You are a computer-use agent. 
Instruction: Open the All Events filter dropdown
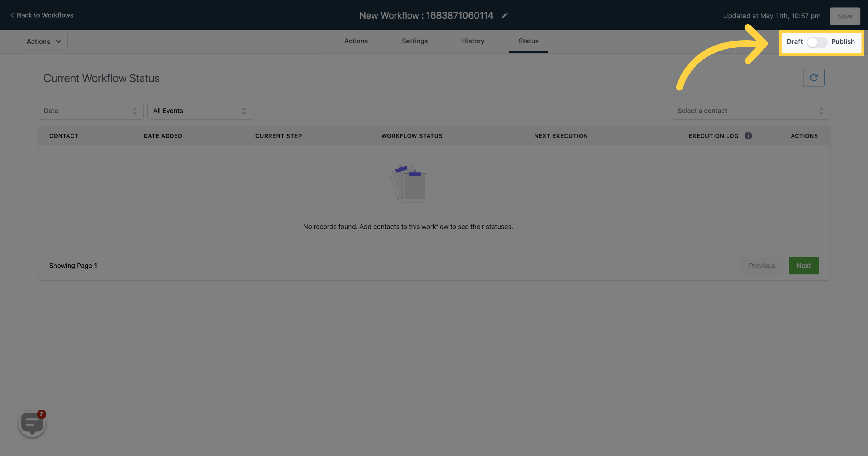[x=200, y=110]
